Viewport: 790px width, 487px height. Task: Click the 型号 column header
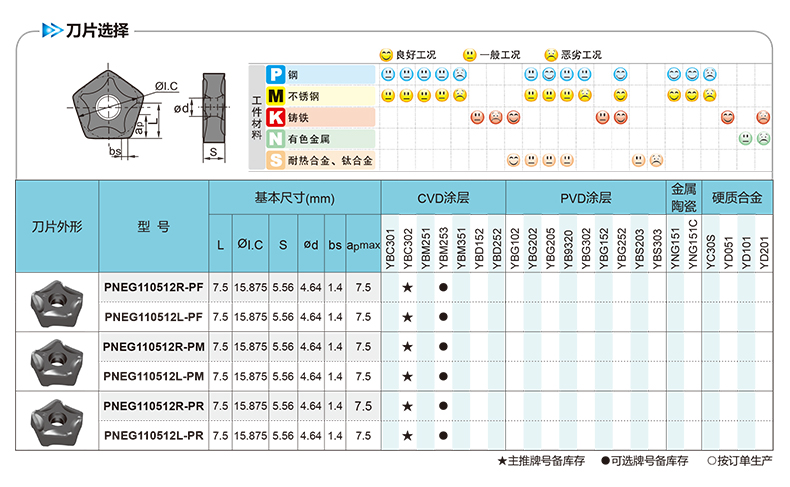tap(154, 227)
